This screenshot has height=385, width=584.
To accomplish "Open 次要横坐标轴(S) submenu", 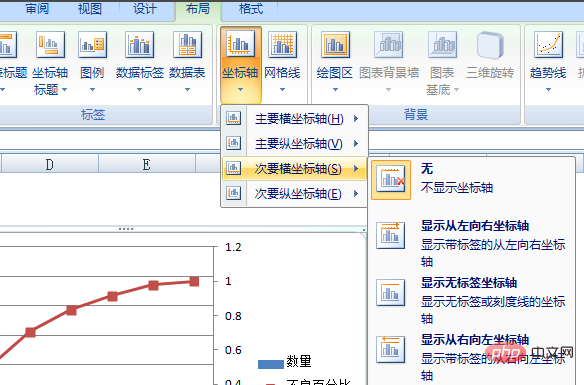I will pos(294,169).
